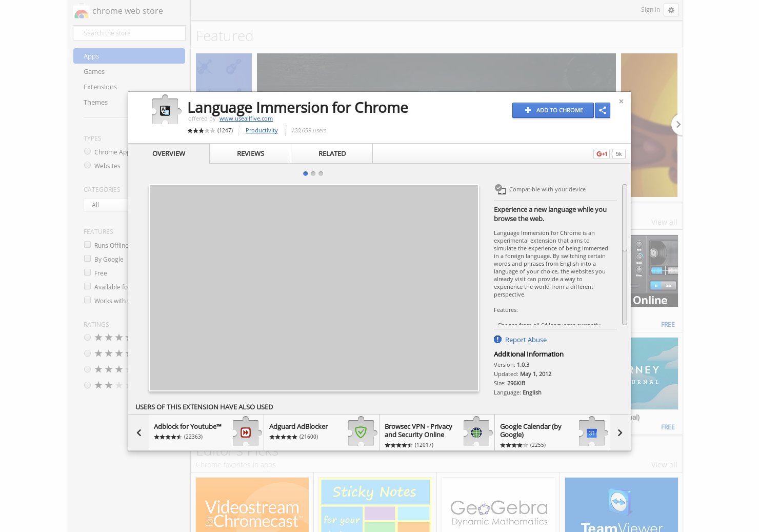Show the third screenshot slide dot
Image resolution: width=759 pixels, height=532 pixels.
(321, 173)
